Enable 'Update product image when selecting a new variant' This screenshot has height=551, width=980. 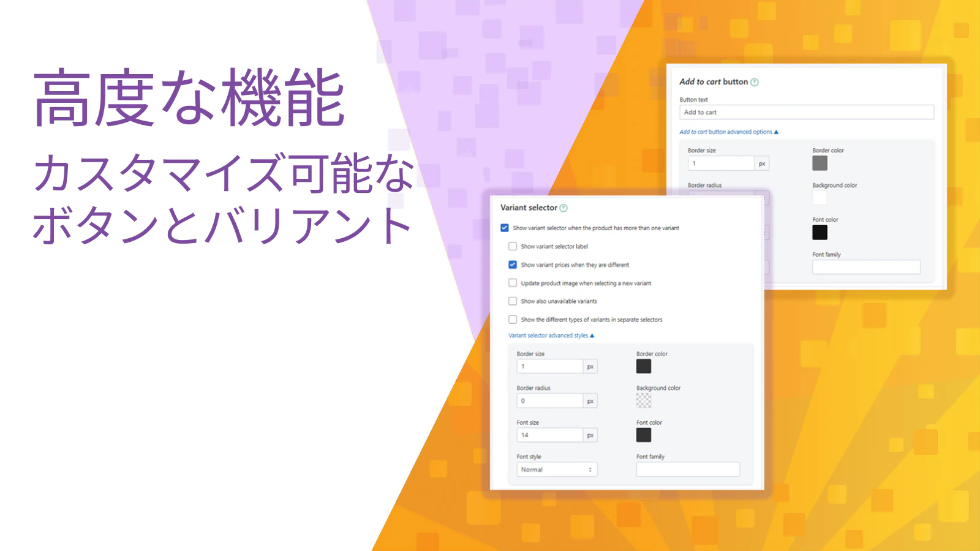point(513,283)
